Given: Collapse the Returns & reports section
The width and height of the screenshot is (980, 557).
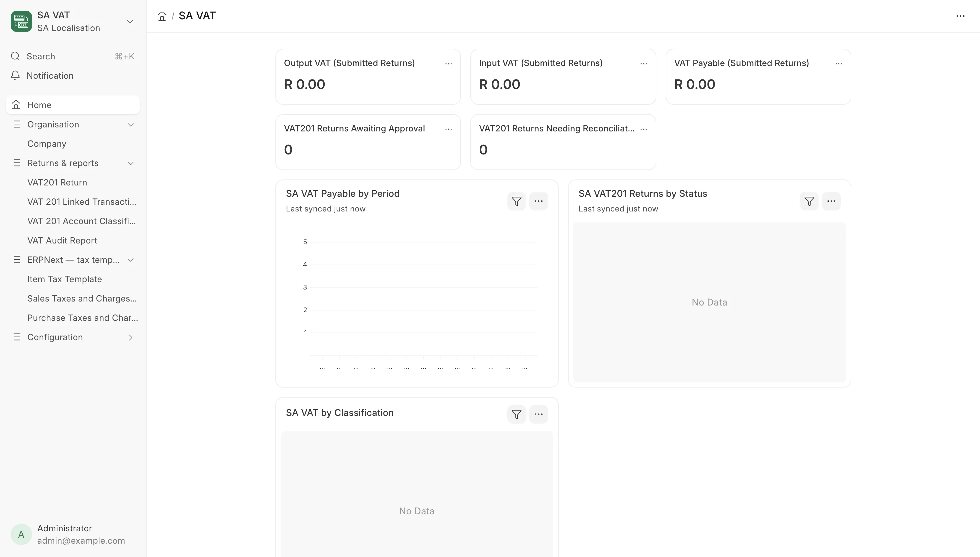Looking at the screenshot, I should [x=130, y=163].
